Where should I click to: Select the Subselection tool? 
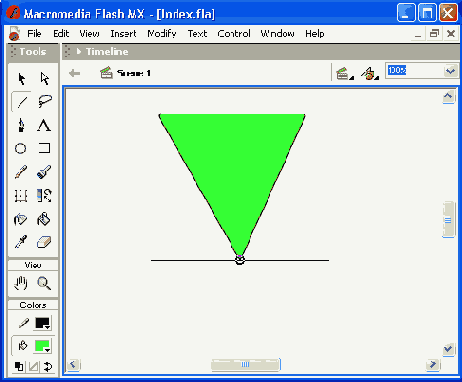pos(44,79)
